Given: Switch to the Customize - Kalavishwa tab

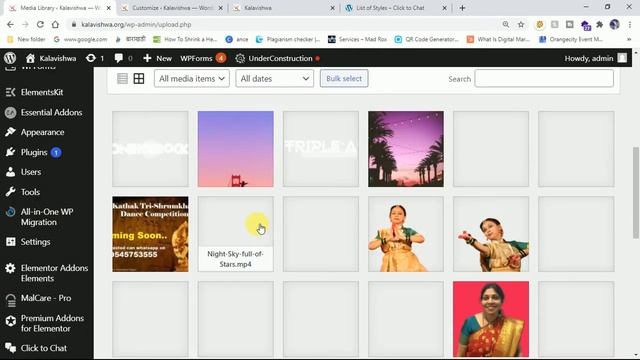Looking at the screenshot, I should [172, 8].
